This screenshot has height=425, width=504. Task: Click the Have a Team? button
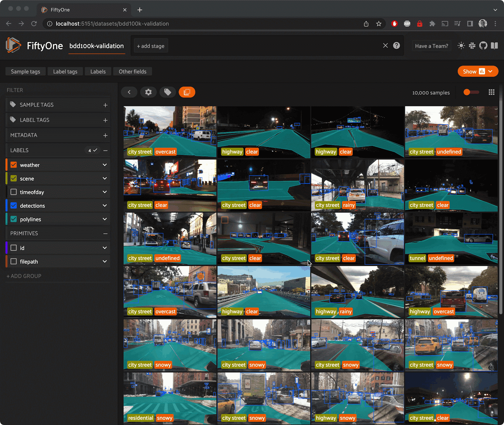431,46
